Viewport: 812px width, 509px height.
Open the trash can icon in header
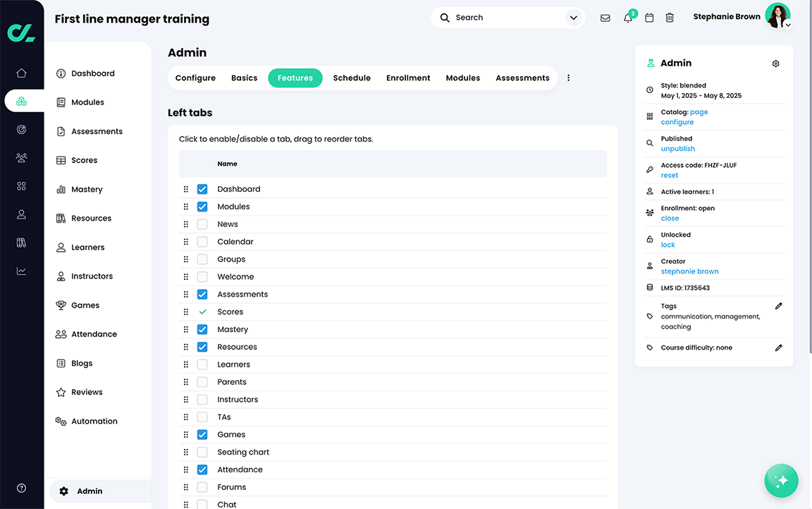tap(670, 18)
